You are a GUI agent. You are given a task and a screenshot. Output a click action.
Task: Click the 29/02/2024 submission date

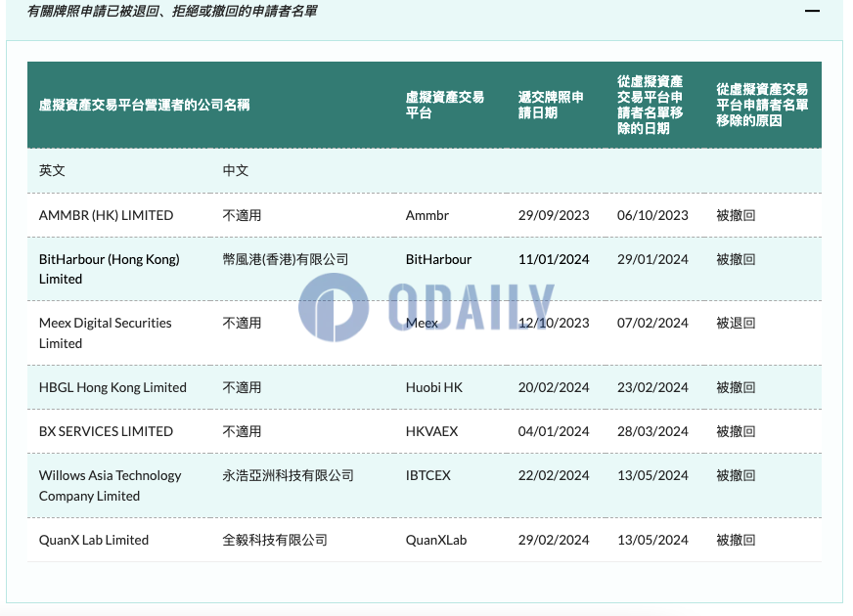(554, 541)
